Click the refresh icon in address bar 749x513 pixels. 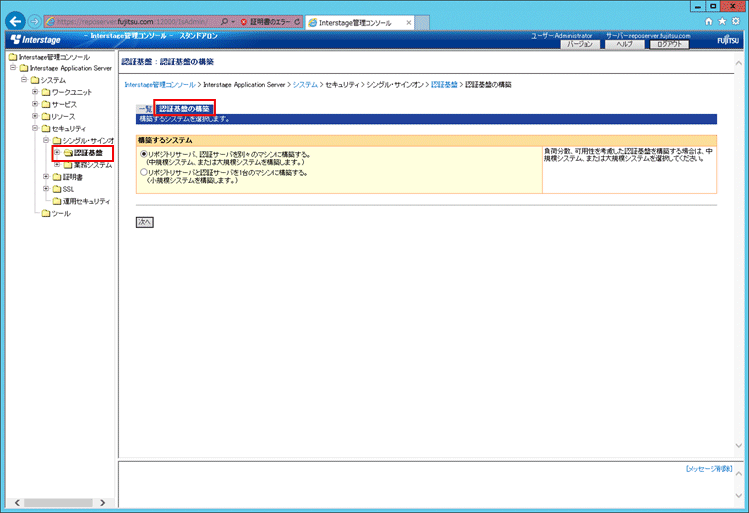298,21
